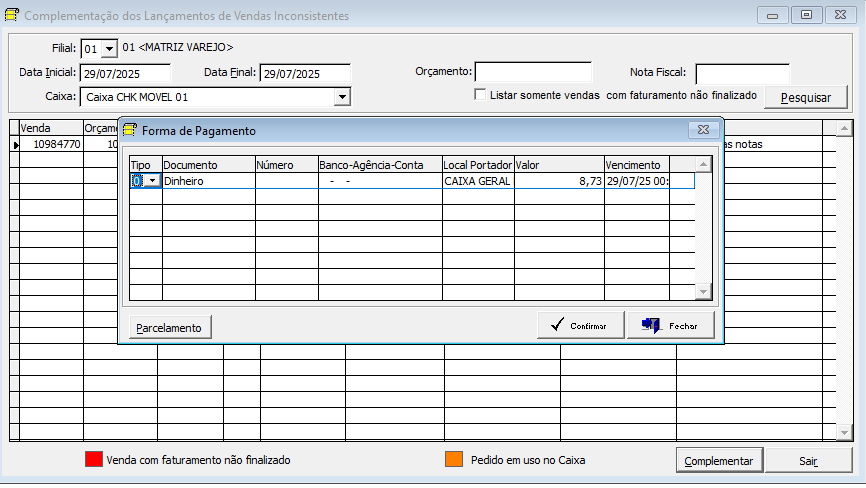Click the red faturamento não finalizado swatch
The image size is (866, 488).
tap(94, 459)
